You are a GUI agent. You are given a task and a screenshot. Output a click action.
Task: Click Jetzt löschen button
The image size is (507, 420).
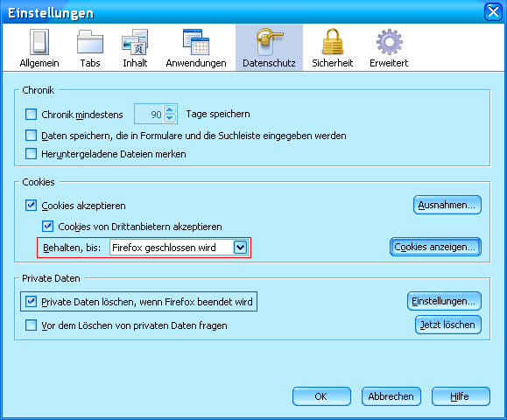tap(447, 325)
